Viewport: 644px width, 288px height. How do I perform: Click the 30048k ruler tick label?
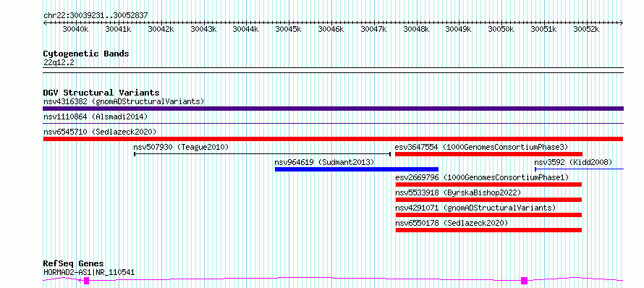tap(417, 30)
